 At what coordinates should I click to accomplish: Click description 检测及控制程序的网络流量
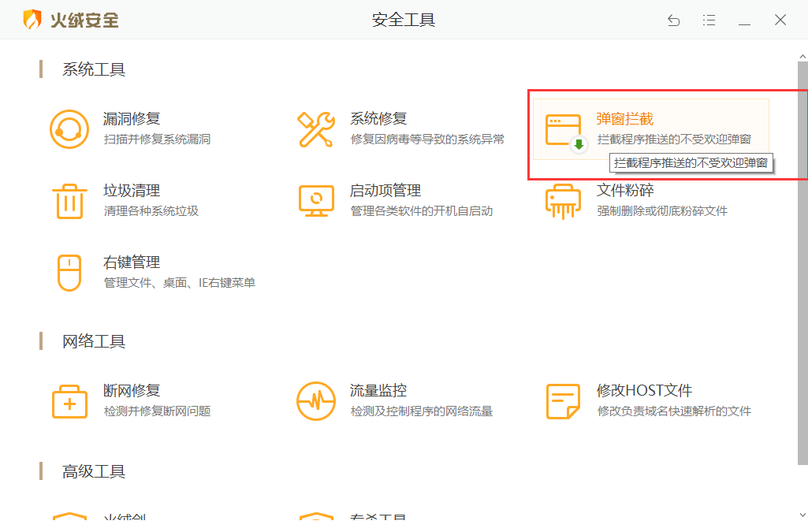(x=422, y=411)
